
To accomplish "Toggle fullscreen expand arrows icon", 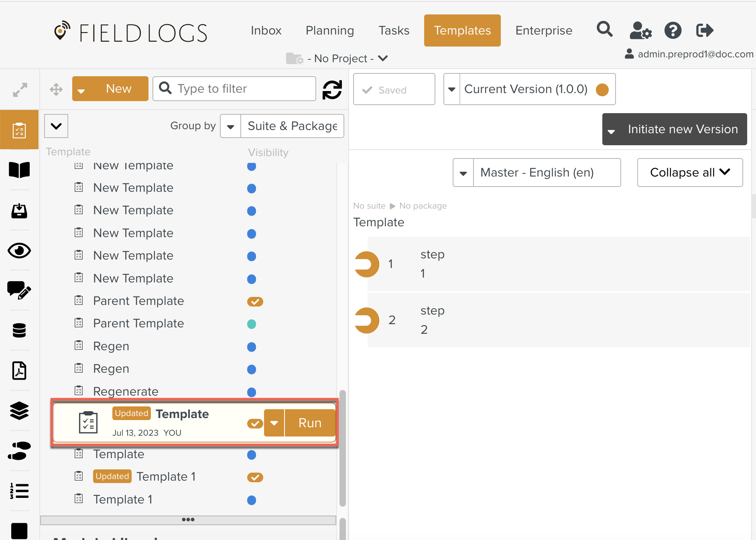I will point(20,89).
